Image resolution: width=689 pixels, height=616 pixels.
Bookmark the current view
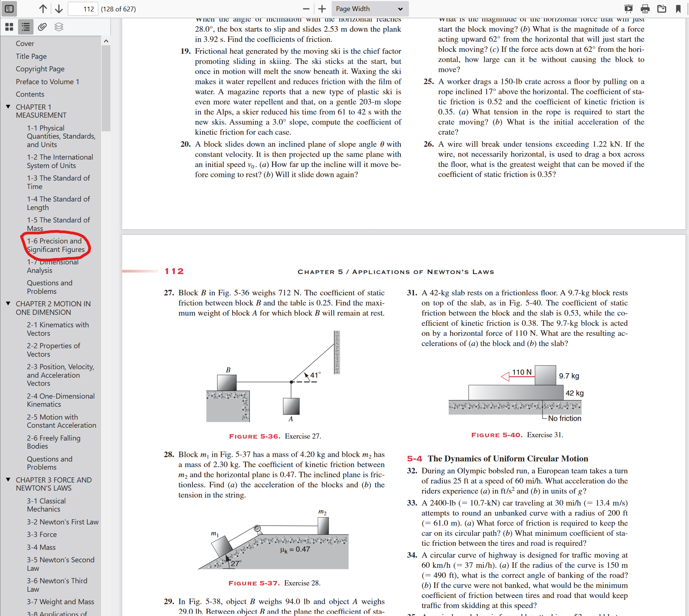coord(678,8)
